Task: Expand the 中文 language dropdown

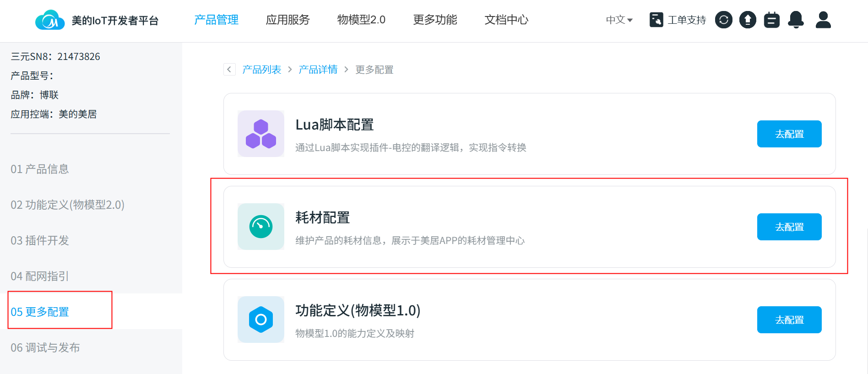Action: [x=619, y=20]
